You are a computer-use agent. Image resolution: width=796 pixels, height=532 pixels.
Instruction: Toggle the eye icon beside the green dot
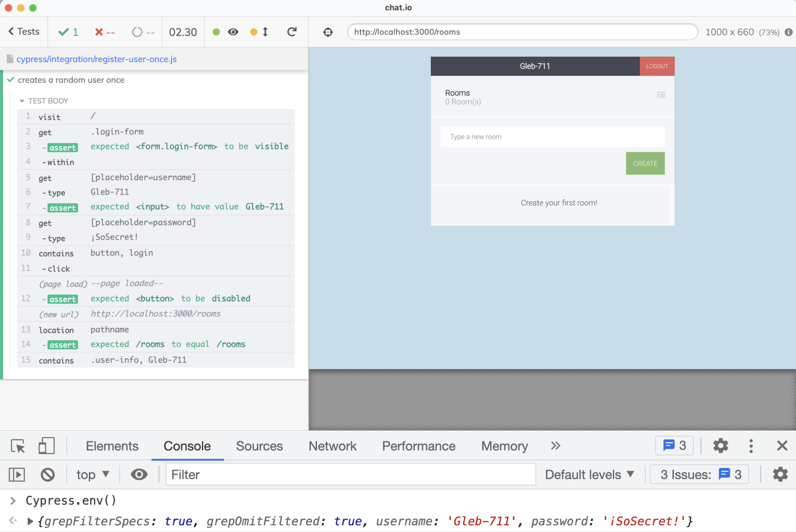click(x=233, y=32)
